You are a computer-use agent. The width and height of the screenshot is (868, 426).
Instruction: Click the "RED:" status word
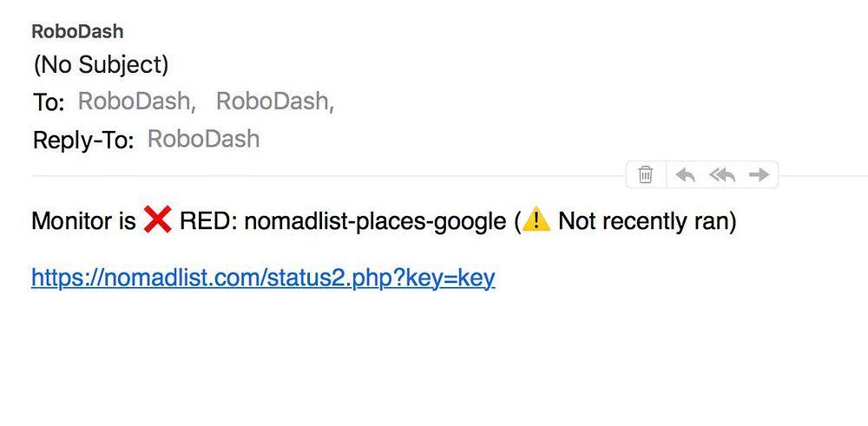click(x=208, y=222)
